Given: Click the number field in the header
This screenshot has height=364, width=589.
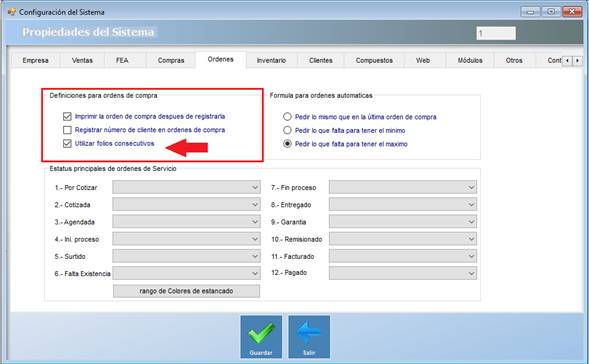Looking at the screenshot, I should pos(496,33).
